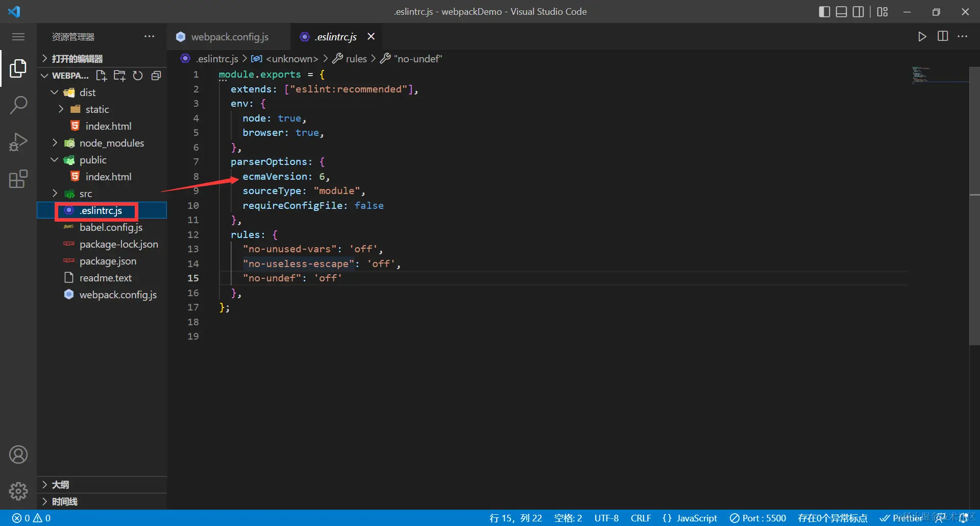Open readme.text in the explorer
Viewport: 980px width, 526px height.
pyautogui.click(x=105, y=278)
